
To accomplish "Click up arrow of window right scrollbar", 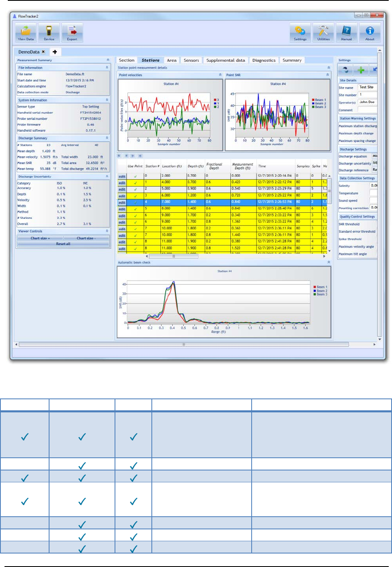I will pos(380,50).
